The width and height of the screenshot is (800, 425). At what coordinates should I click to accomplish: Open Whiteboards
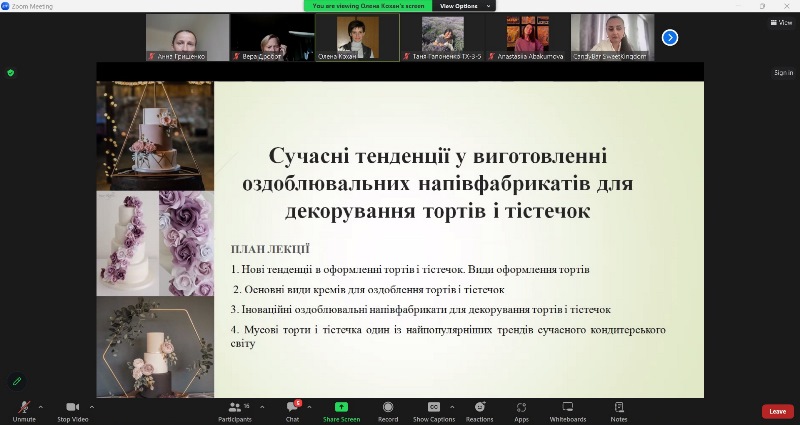568,411
